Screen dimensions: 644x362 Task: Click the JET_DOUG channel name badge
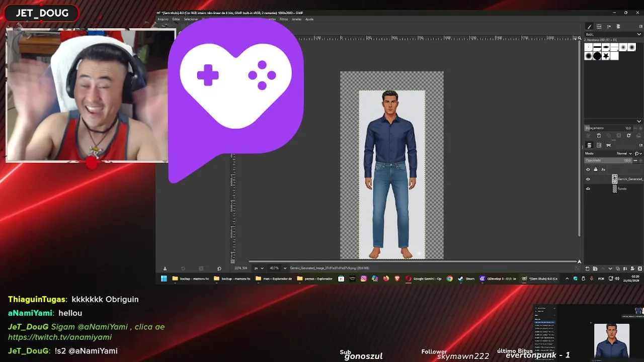pos(42,13)
